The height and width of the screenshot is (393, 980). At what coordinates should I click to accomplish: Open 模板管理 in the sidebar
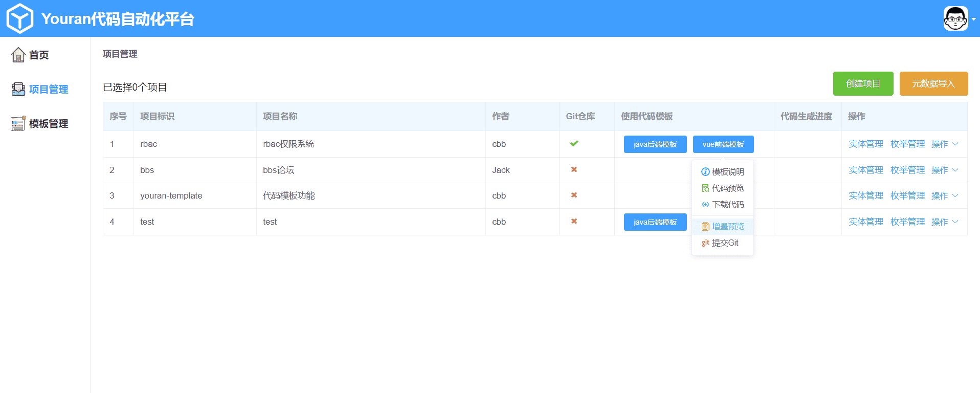point(49,123)
